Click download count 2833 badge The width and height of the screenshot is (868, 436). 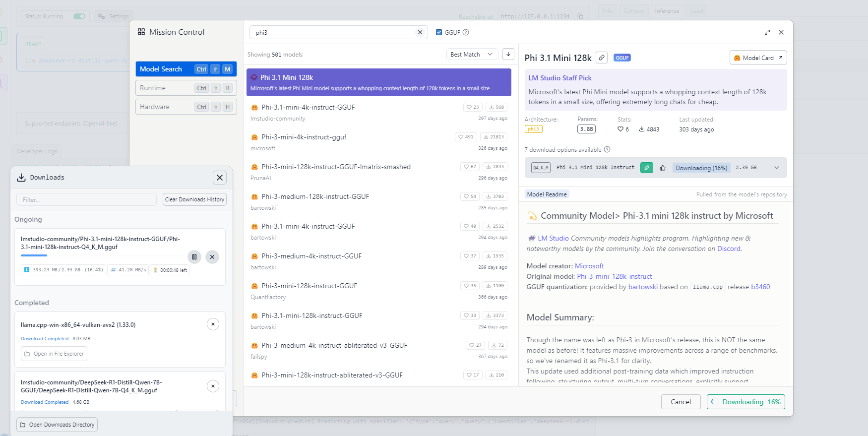pyautogui.click(x=495, y=167)
